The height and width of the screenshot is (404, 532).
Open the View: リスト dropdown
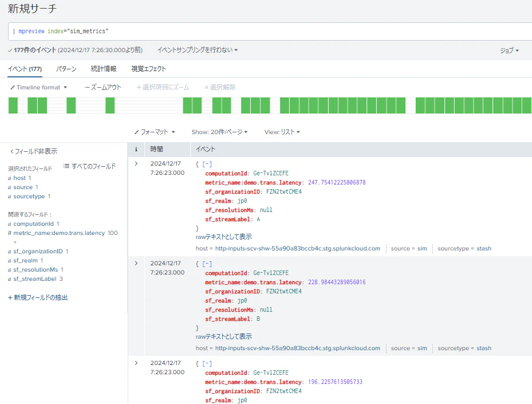coord(282,132)
